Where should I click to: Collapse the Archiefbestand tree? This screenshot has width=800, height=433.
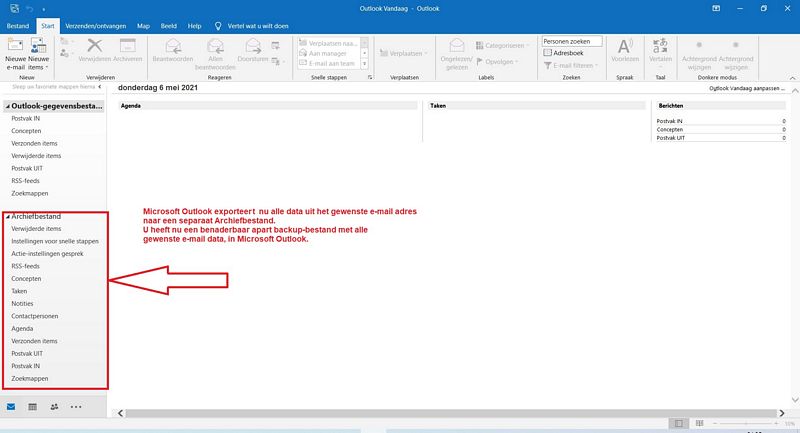click(x=8, y=217)
